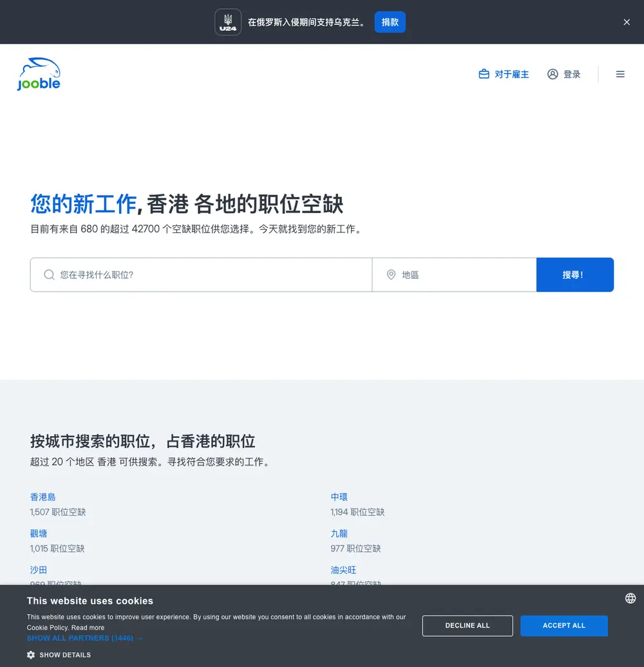644x667 pixels.
Task: Open the 觀塘 jobs link
Action: point(39,534)
